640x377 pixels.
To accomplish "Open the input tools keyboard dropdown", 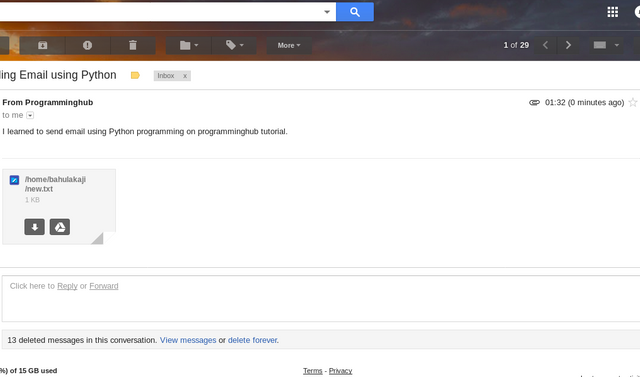I will (606, 45).
